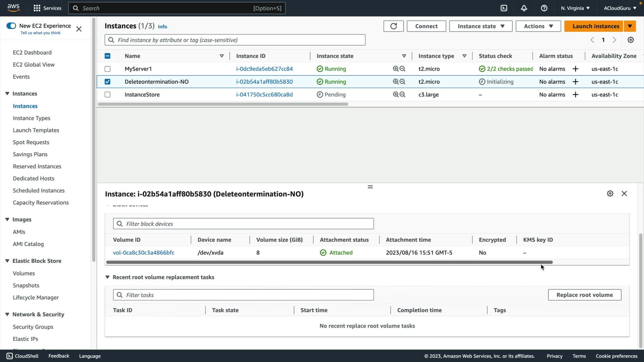The image size is (644, 362).
Task: Collapse Recent root volume replacement tasks
Action: [107, 277]
